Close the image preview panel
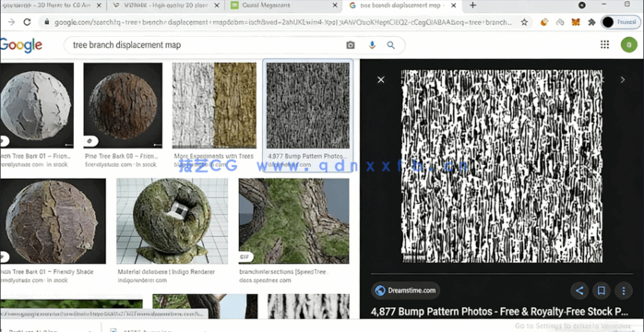The width and height of the screenshot is (644, 332). pos(381,79)
